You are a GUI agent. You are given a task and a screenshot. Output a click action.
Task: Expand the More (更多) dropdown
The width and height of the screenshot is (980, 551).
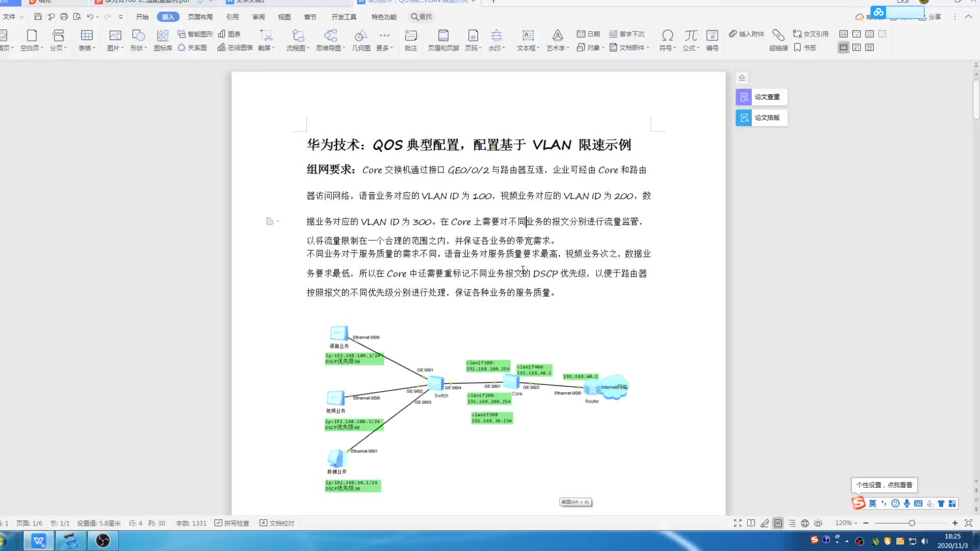[384, 40]
